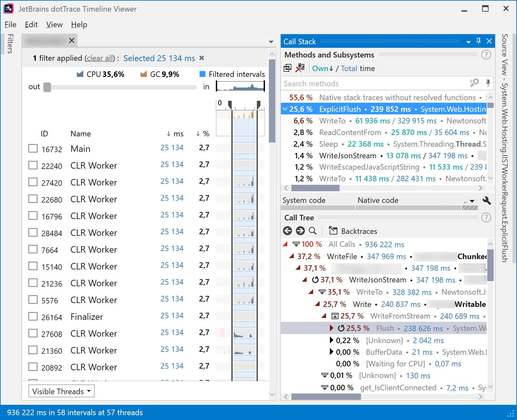The width and height of the screenshot is (517, 420).
Task: Expand the Flush 238 626 ms node
Action: coord(332,328)
